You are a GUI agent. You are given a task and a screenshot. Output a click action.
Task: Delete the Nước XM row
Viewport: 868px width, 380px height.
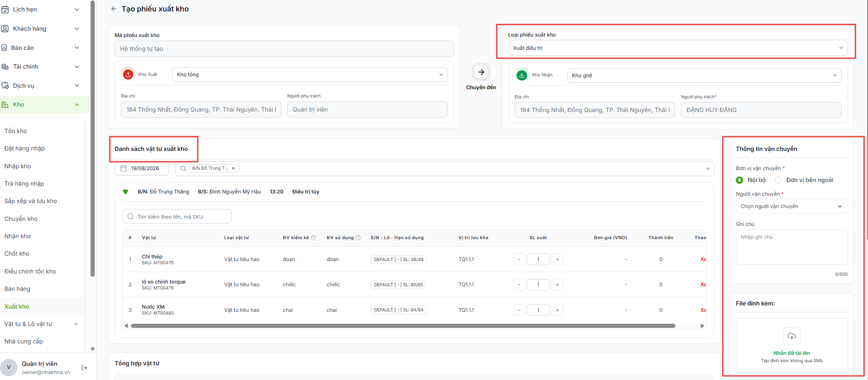703,310
